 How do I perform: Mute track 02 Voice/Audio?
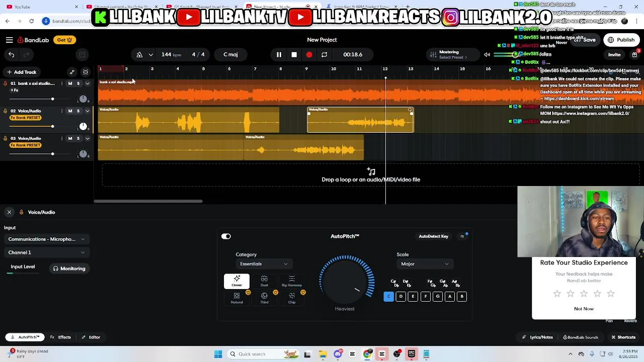point(70,111)
